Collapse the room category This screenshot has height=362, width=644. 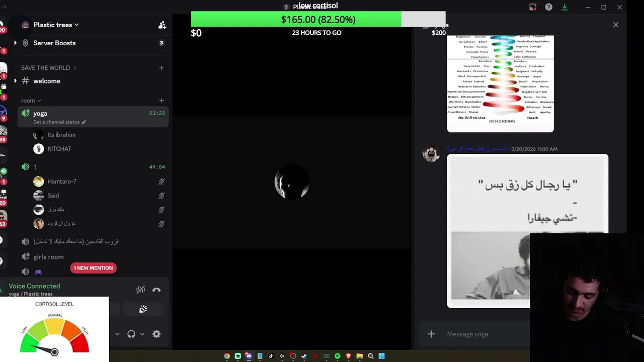point(31,101)
